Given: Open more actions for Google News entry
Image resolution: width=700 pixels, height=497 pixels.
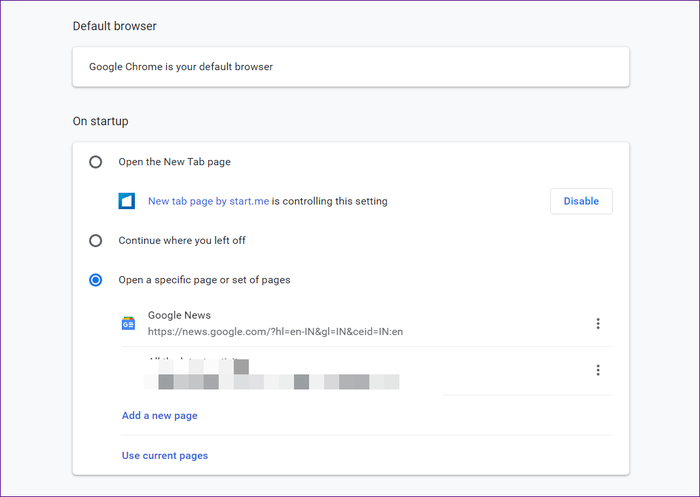Looking at the screenshot, I should 598,323.
